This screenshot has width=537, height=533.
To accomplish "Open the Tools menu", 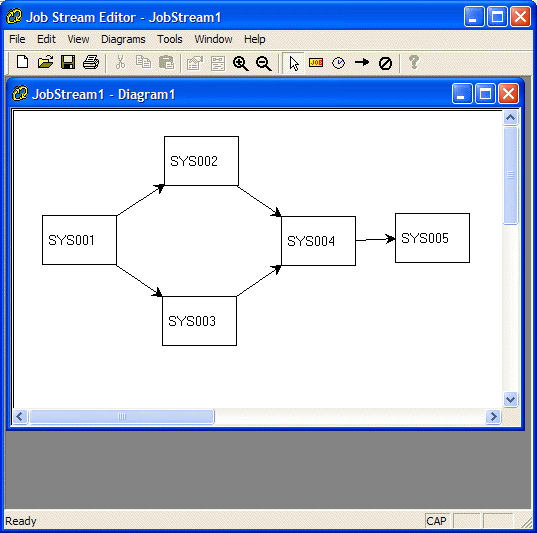I will (x=170, y=39).
